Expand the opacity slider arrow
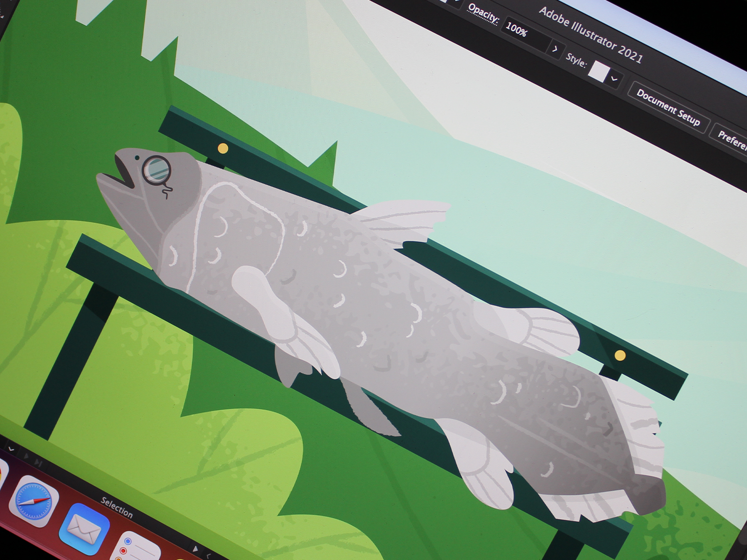Image resolution: width=747 pixels, height=560 pixels. tap(555, 49)
